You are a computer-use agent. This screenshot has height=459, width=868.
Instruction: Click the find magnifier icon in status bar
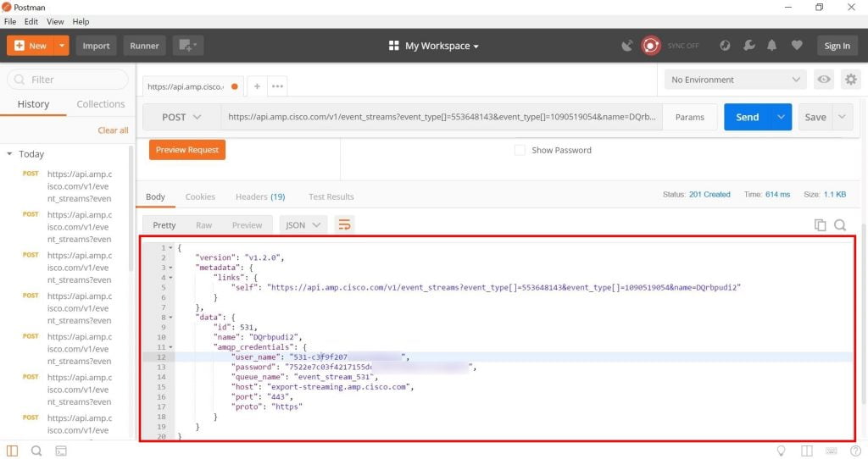[36, 451]
